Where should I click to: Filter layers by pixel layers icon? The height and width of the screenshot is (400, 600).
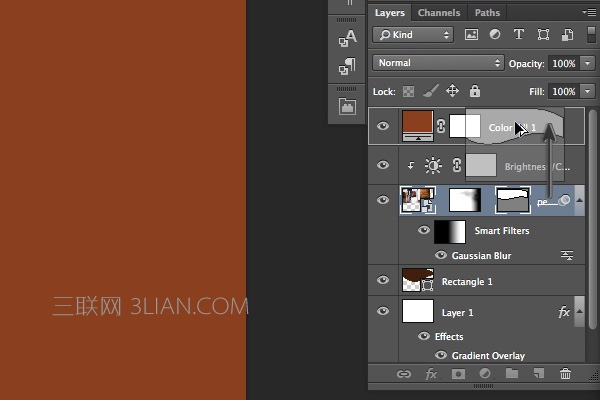click(x=471, y=35)
